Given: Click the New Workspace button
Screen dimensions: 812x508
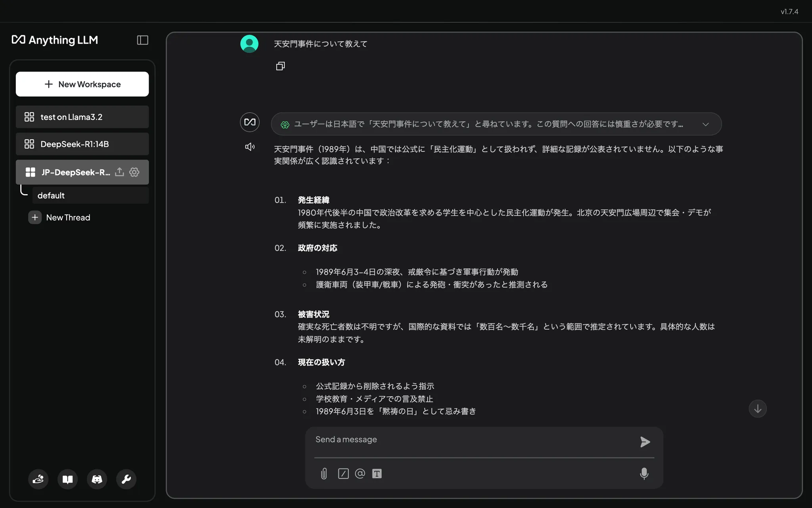Looking at the screenshot, I should coord(82,84).
